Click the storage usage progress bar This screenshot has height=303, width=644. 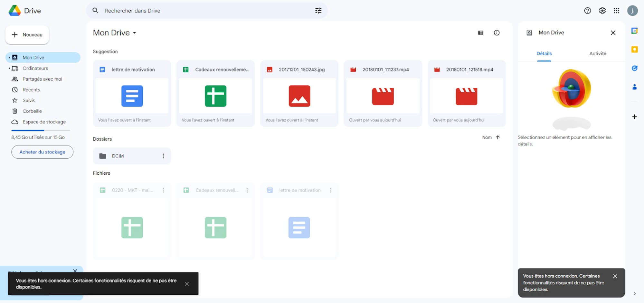tap(40, 131)
